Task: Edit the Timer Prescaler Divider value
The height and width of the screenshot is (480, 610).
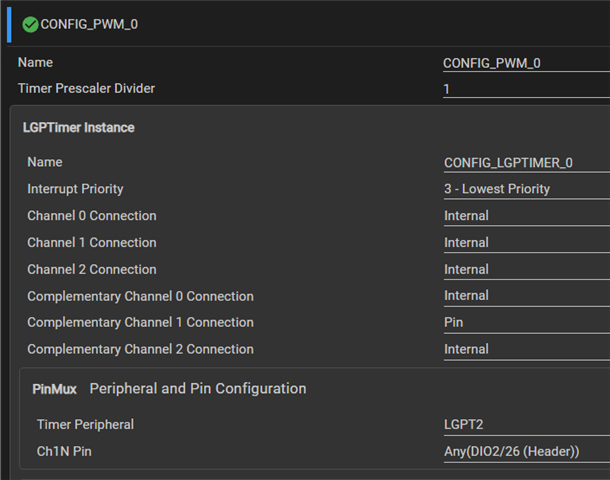Action: pyautogui.click(x=526, y=89)
